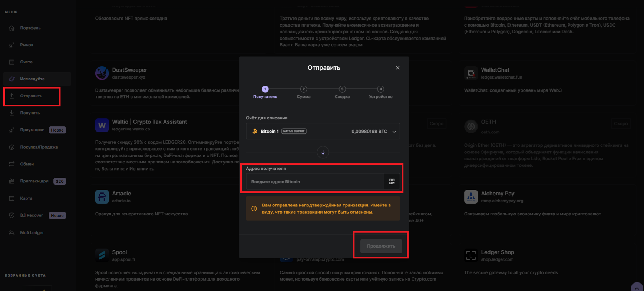The height and width of the screenshot is (291, 644).
Task: Click the Портфель house icon
Action: pyautogui.click(x=12, y=28)
